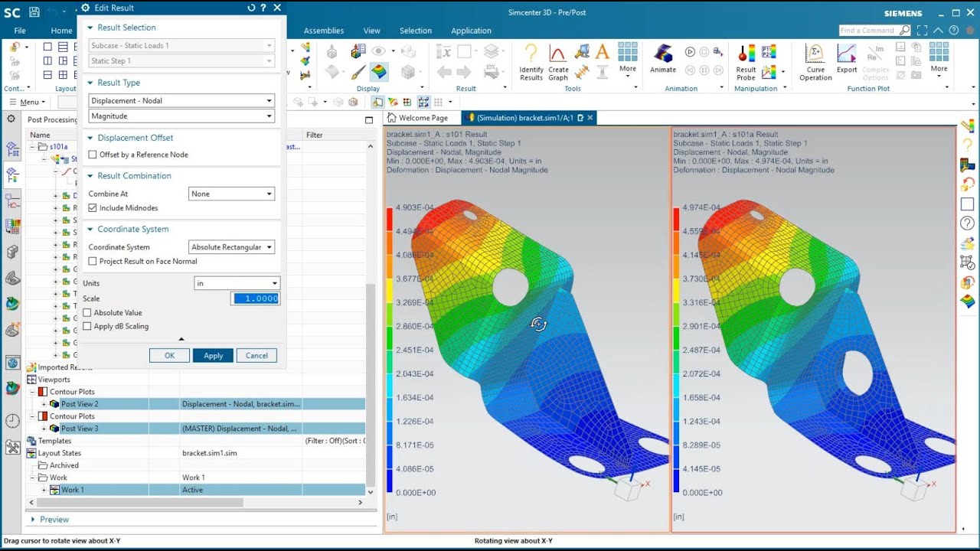Click the Scale value input field

256,299
